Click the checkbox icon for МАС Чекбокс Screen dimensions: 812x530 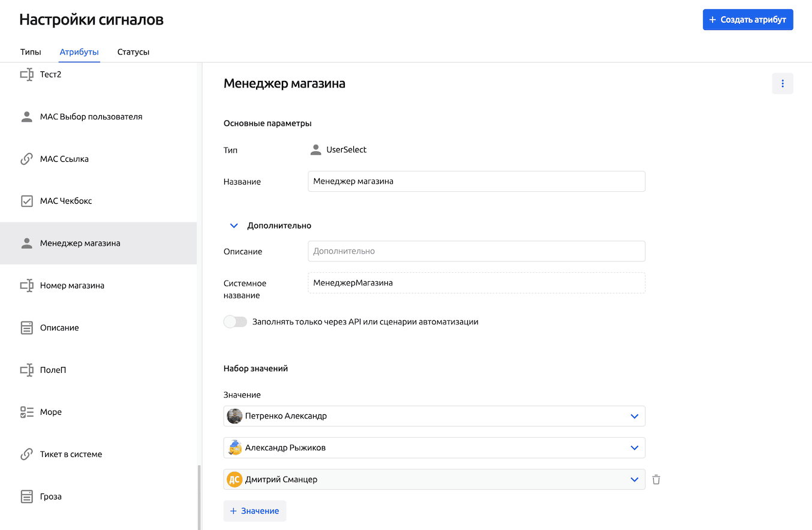click(x=26, y=201)
